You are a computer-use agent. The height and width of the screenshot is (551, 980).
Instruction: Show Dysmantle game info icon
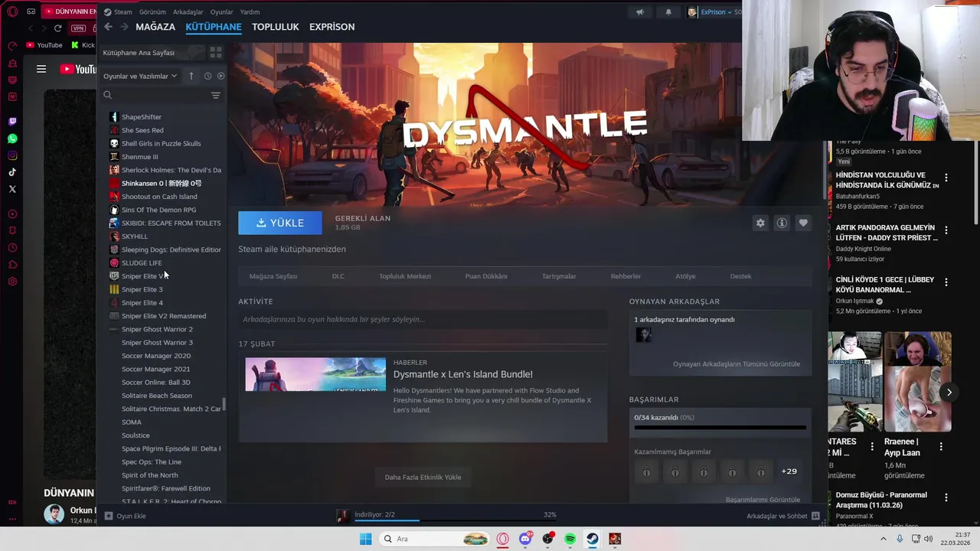coord(782,223)
